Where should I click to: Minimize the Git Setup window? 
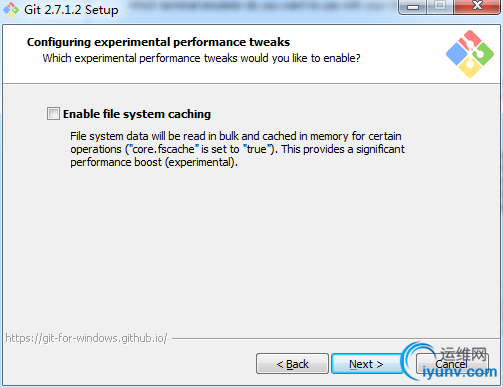pos(413,7)
